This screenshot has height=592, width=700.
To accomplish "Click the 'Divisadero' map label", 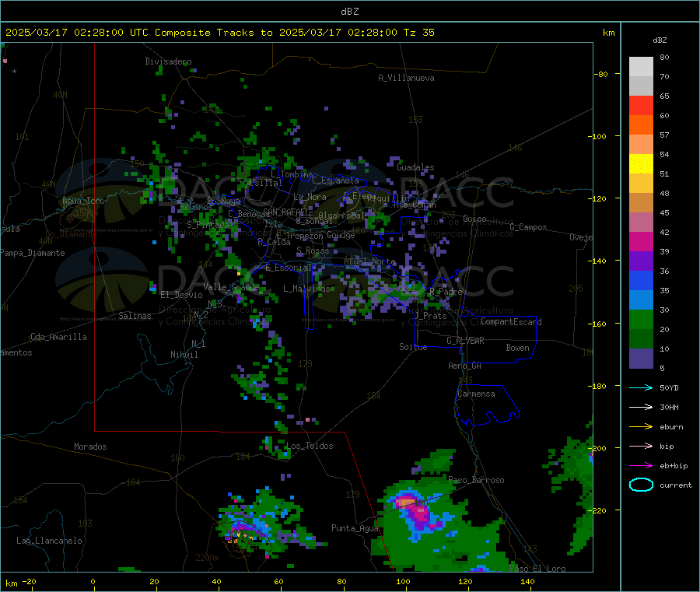I will [168, 61].
